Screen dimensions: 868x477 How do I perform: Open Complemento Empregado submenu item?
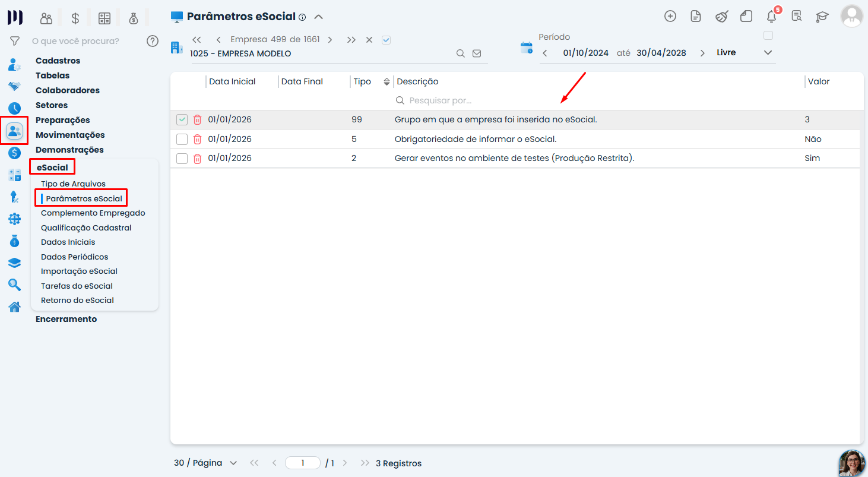pos(93,213)
